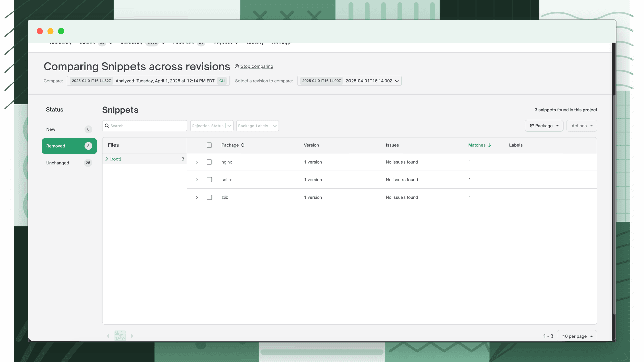Expand the sqlite package row
This screenshot has width=644, height=362.
(197, 180)
